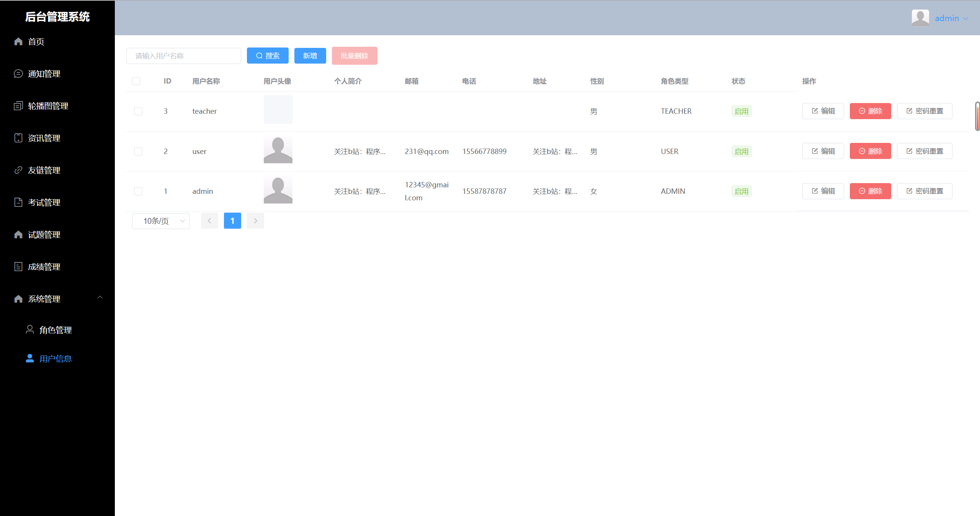Click the vertical scrollbar beside the table

pos(977,116)
